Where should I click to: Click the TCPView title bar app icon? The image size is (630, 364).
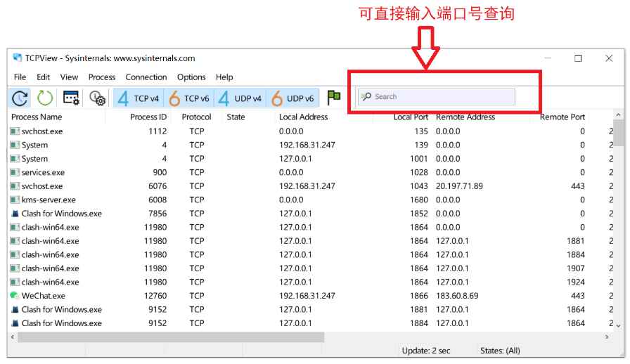pos(17,58)
